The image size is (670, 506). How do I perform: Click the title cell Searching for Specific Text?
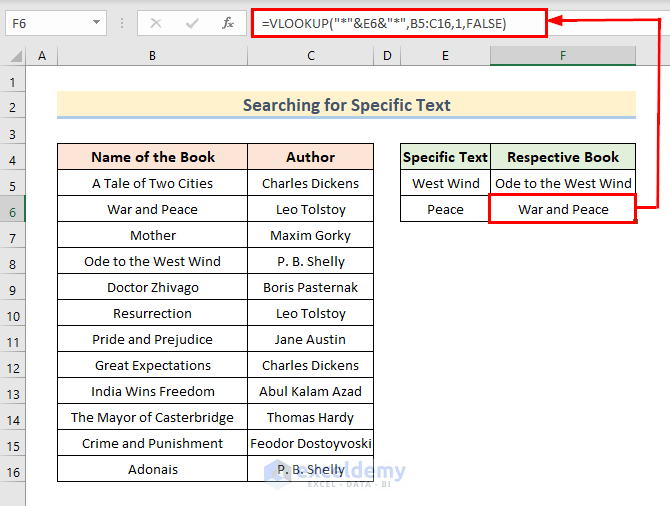[x=346, y=105]
